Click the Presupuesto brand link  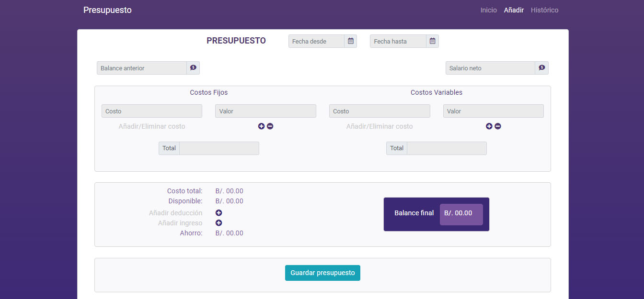click(x=107, y=10)
